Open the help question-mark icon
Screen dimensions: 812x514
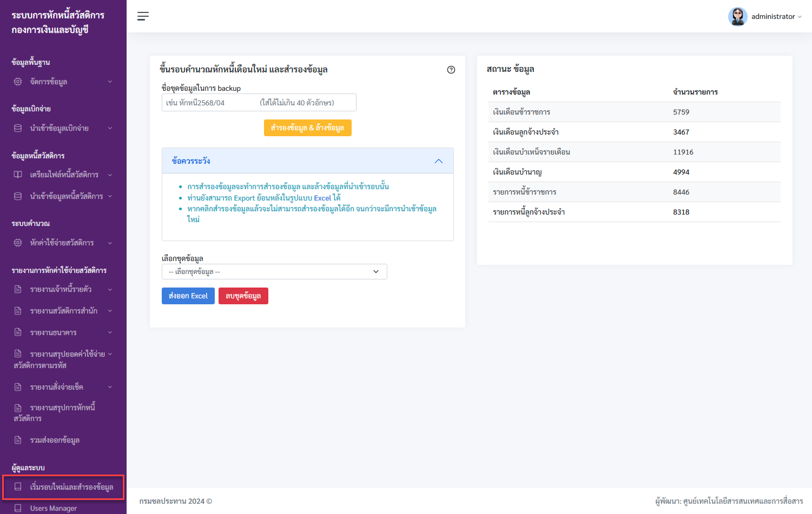tap(451, 70)
